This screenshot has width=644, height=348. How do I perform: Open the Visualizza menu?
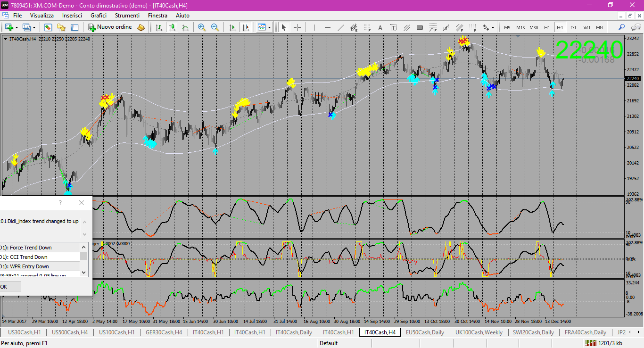[x=42, y=16]
